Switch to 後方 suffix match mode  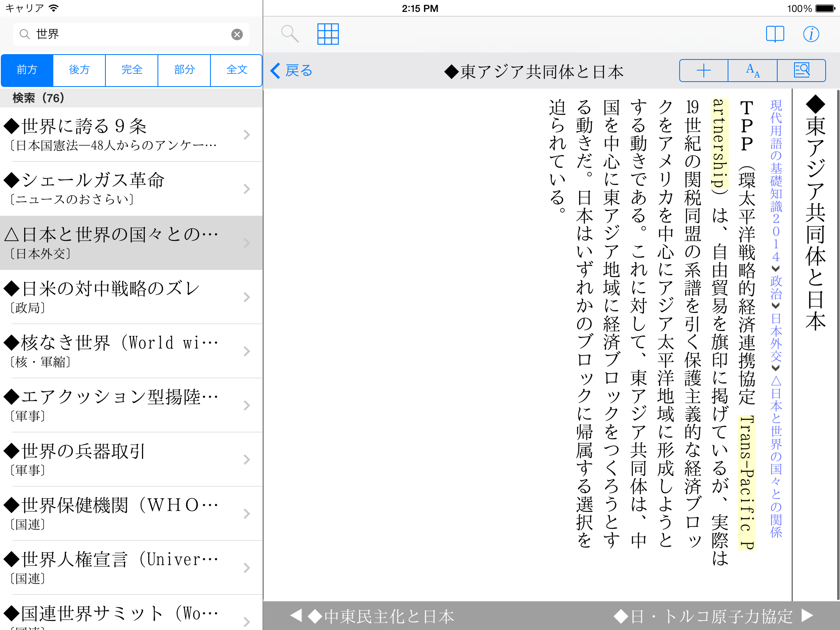(79, 70)
